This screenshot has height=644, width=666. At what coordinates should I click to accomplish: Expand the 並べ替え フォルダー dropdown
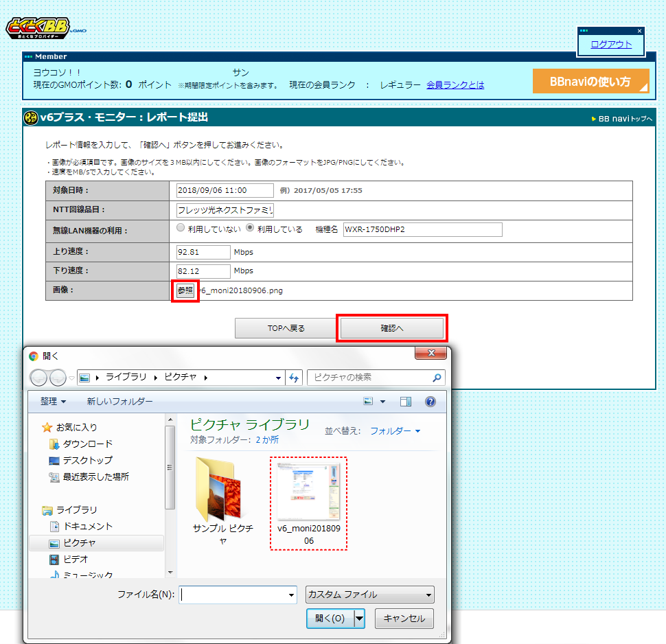(x=395, y=431)
